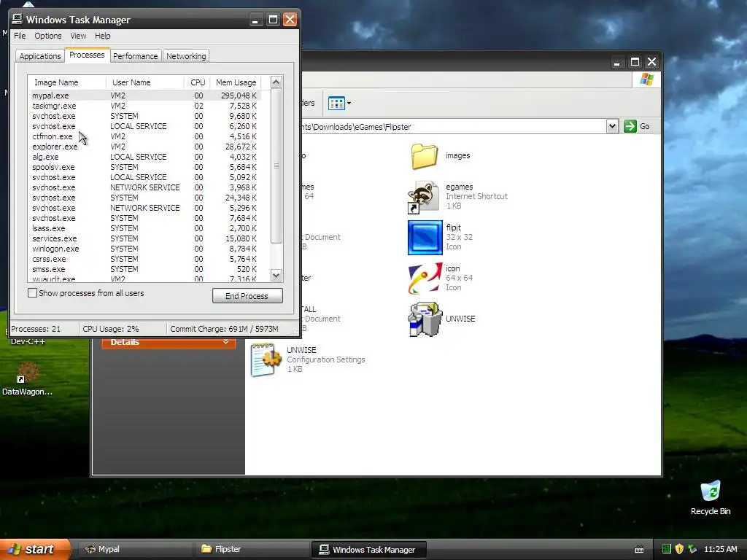Image resolution: width=747 pixels, height=560 pixels.
Task: Open the File menu in Task Manager
Action: pos(20,36)
